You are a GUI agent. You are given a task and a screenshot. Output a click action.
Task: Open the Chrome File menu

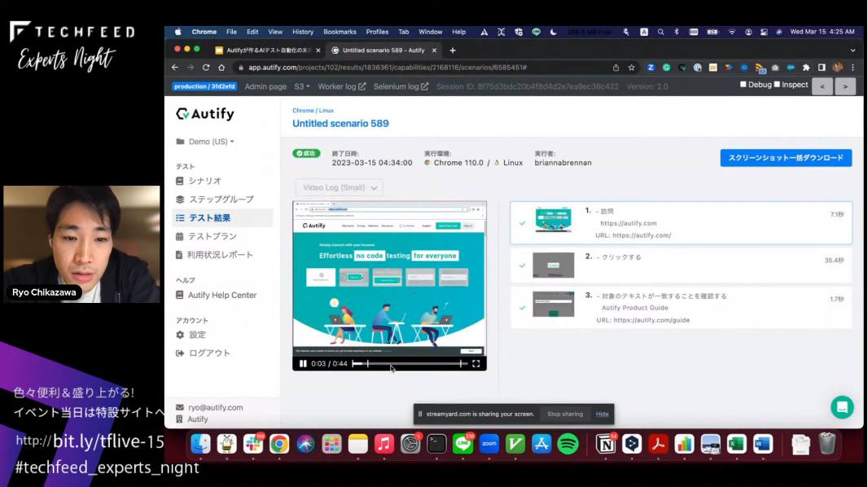tap(231, 32)
